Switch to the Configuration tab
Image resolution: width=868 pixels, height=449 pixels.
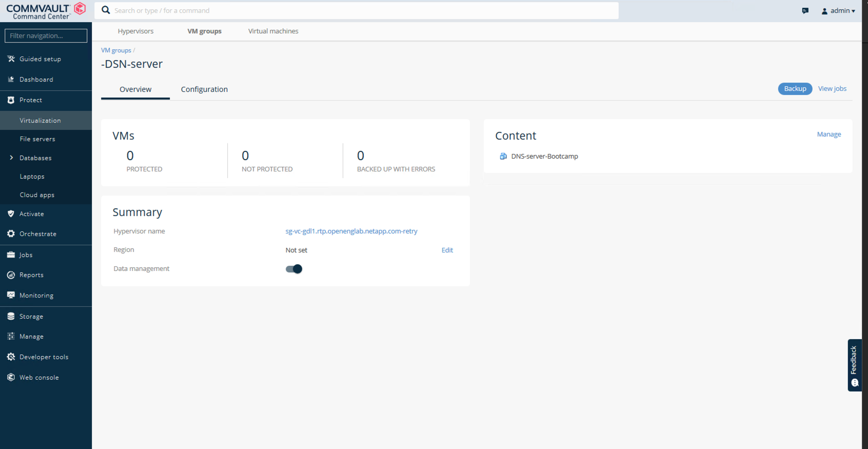coord(204,89)
